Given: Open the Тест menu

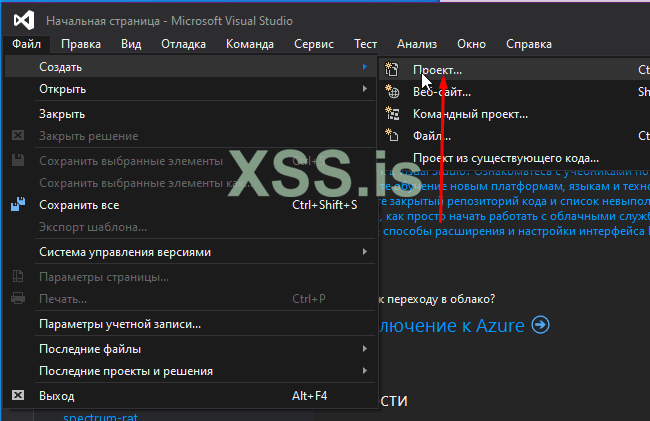Looking at the screenshot, I should (x=365, y=44).
